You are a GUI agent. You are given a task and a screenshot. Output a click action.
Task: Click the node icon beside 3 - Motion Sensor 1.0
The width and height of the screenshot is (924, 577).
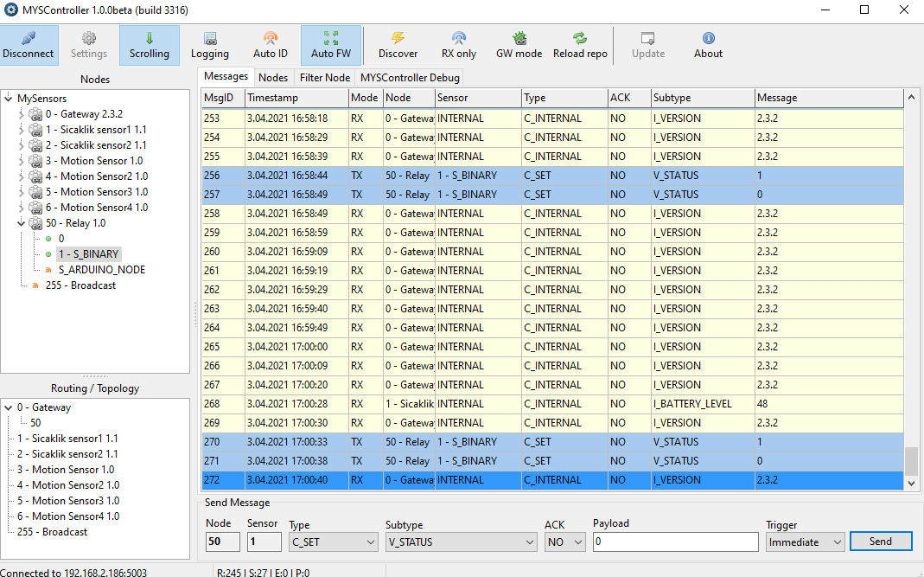36,161
